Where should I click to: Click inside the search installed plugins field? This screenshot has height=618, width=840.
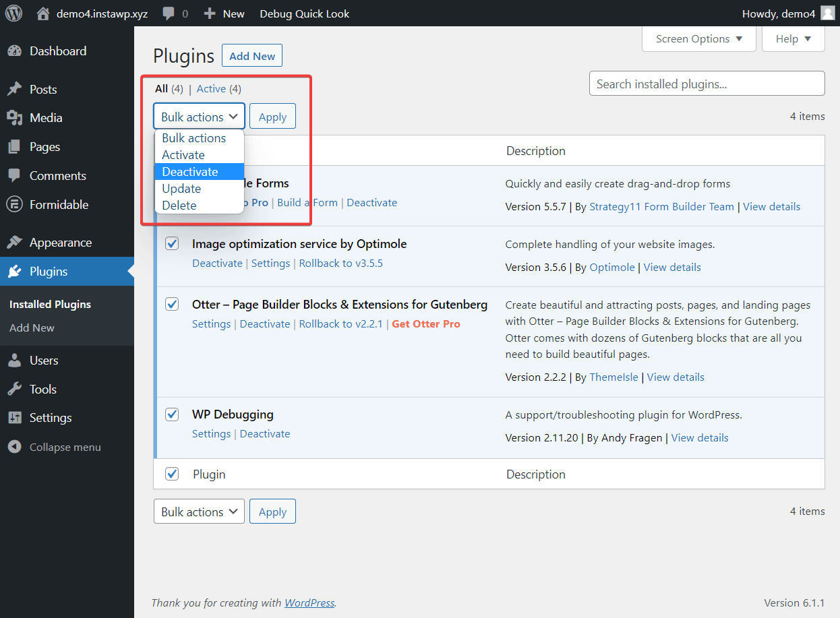[707, 83]
